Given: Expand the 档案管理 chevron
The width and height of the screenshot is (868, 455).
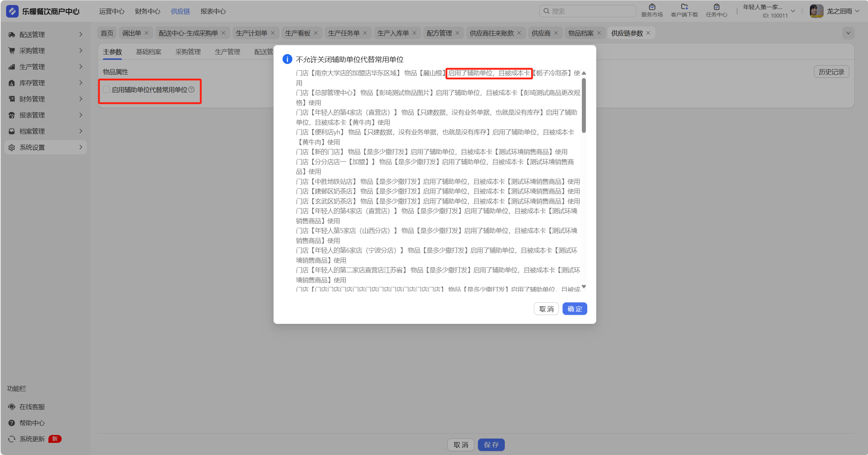Looking at the screenshot, I should click(x=81, y=131).
